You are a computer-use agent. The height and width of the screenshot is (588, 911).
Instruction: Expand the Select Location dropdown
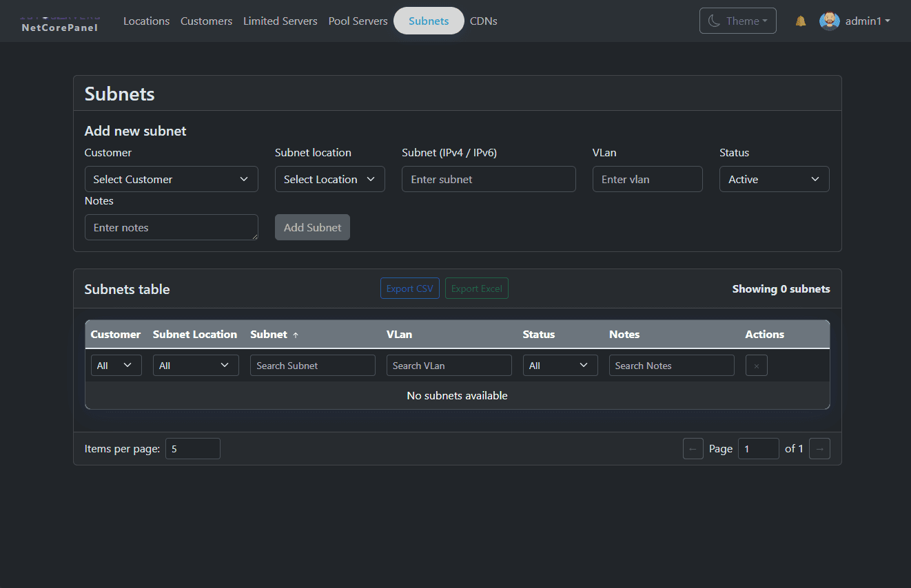[x=330, y=179]
